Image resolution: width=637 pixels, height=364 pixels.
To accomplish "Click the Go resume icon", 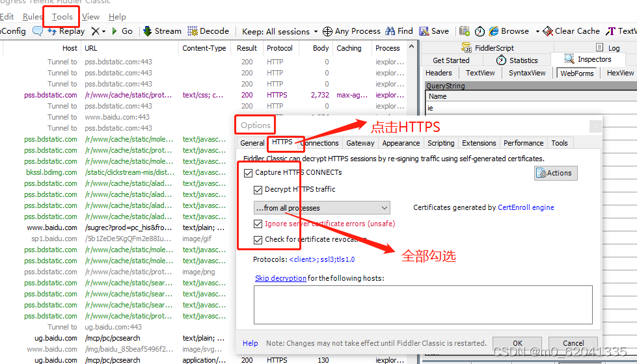I will tap(115, 31).
